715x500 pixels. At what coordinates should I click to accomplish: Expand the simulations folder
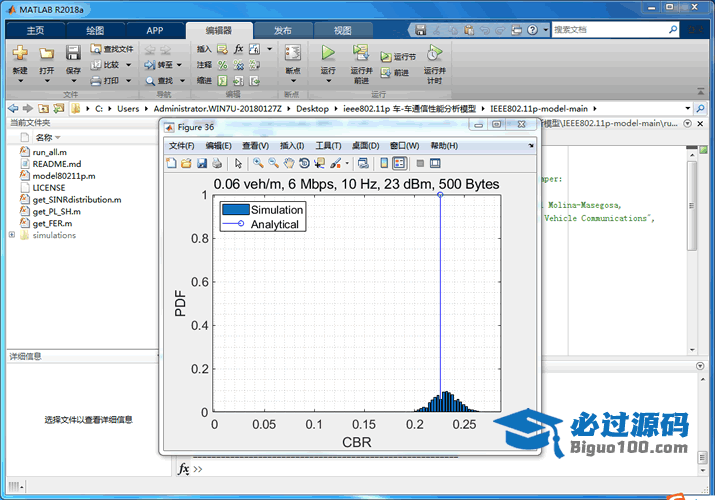[12, 235]
